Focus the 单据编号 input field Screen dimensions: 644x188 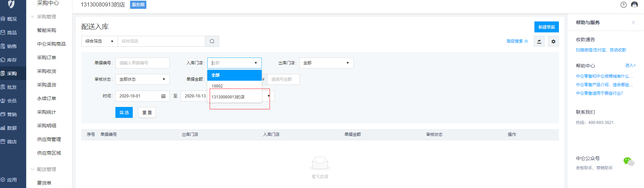click(142, 63)
